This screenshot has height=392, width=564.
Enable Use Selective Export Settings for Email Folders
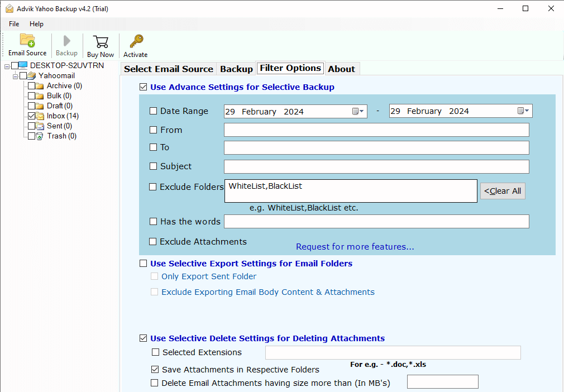[x=143, y=264]
